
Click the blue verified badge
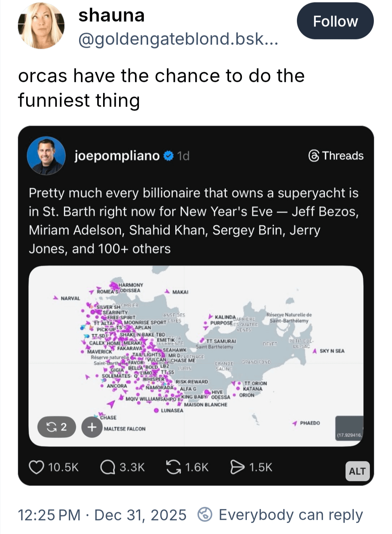(x=168, y=156)
